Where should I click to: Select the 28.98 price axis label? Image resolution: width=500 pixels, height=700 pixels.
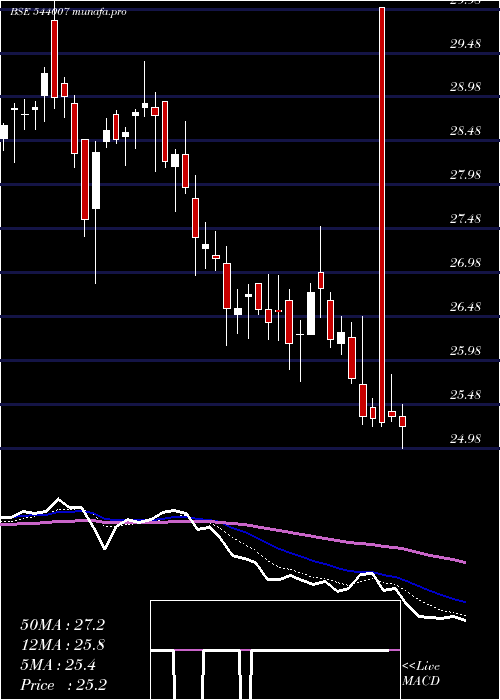click(x=465, y=87)
